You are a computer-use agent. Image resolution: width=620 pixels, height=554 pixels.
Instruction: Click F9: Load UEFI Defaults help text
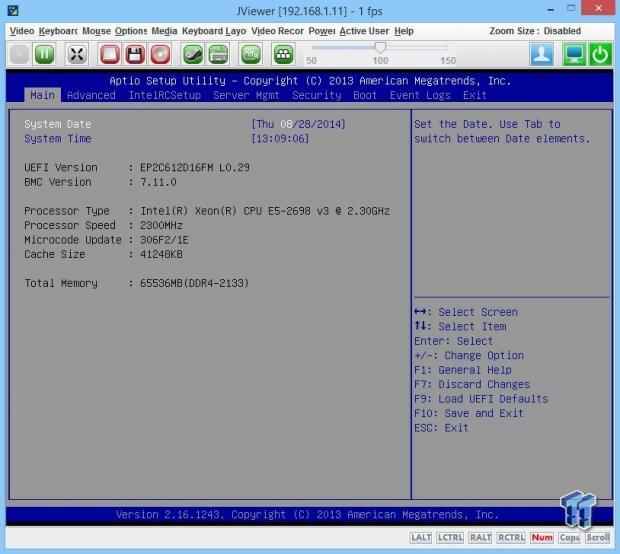[481, 399]
